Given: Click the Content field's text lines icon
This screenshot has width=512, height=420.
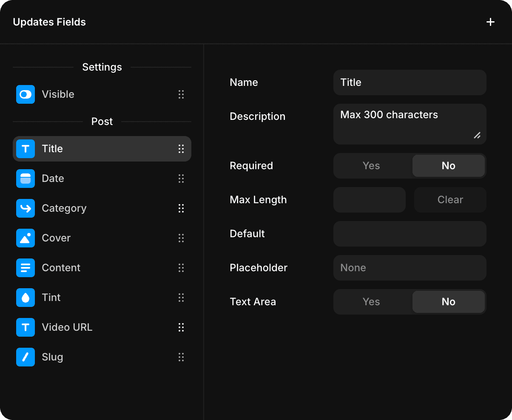Looking at the screenshot, I should click(25, 268).
